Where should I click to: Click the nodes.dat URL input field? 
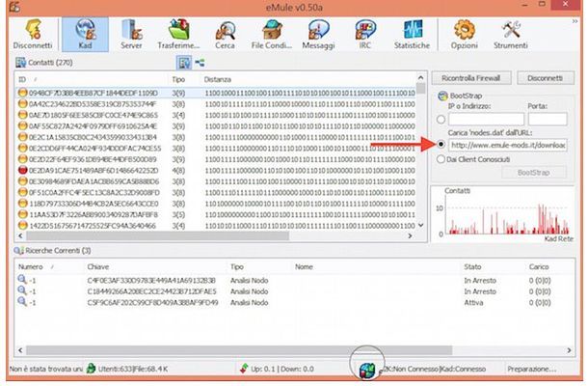click(x=508, y=145)
